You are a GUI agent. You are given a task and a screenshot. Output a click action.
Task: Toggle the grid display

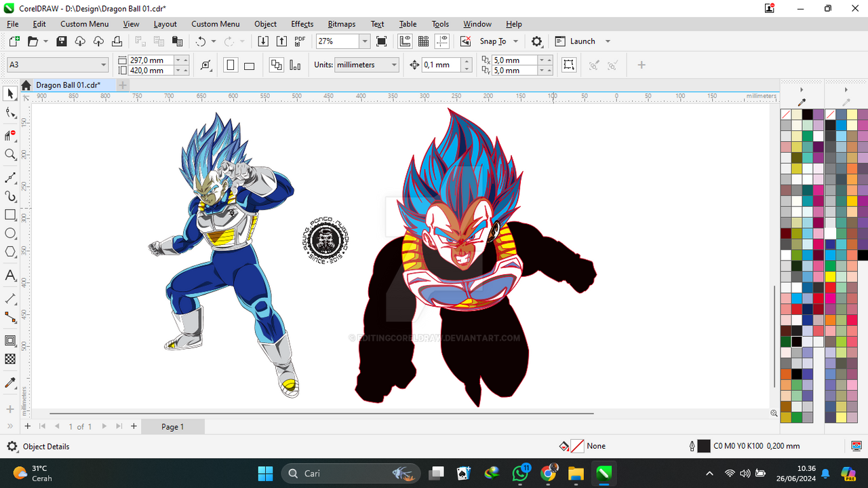tap(424, 41)
